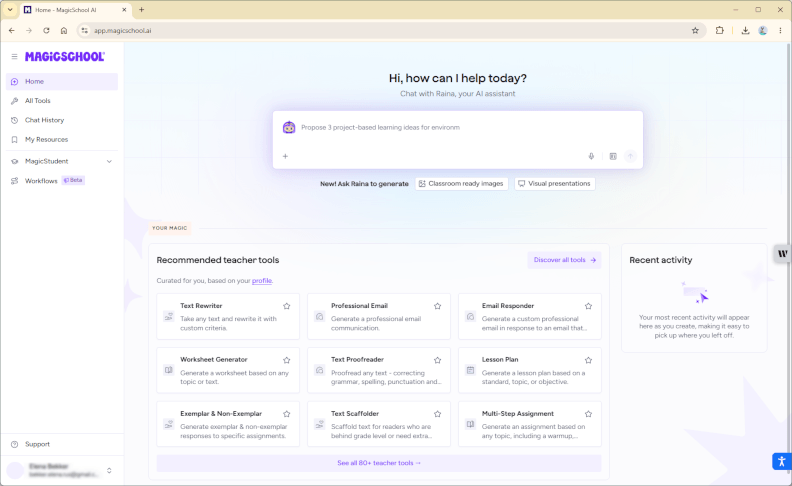Viewport: 792px width, 486px height.
Task: Favorite the Lesson Plan tool star
Action: (x=588, y=360)
